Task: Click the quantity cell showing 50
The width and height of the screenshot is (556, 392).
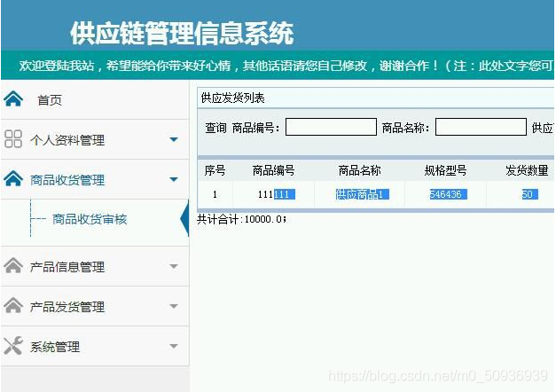Action: tap(529, 194)
